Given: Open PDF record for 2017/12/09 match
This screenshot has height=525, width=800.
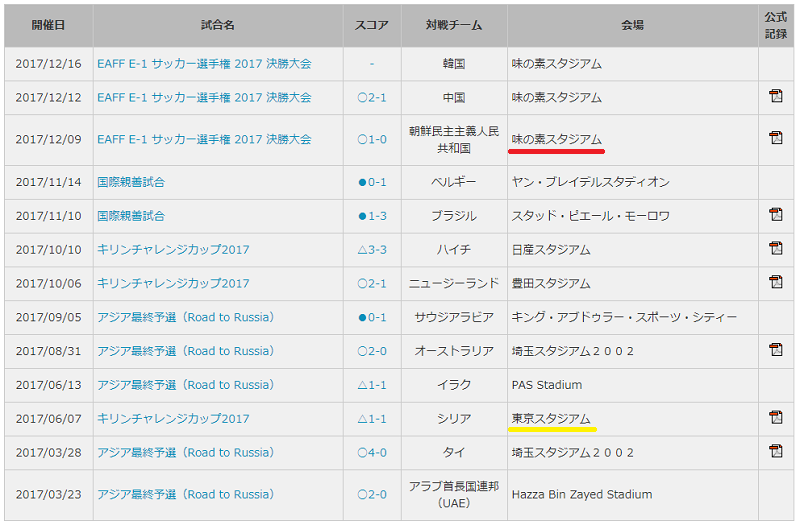Looking at the screenshot, I should point(775,138).
